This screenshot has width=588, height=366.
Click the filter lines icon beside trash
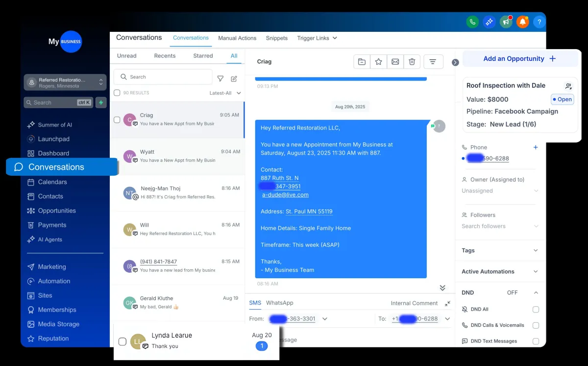click(x=433, y=62)
